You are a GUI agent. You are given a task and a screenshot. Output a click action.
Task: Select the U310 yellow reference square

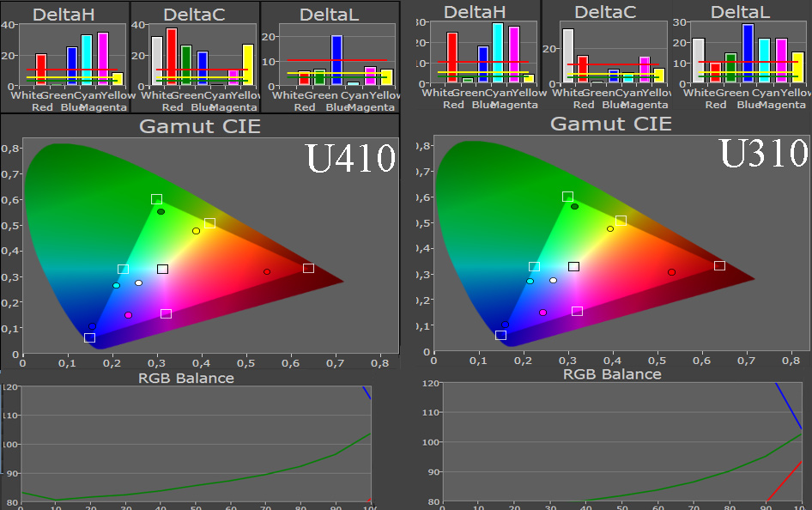coord(621,221)
